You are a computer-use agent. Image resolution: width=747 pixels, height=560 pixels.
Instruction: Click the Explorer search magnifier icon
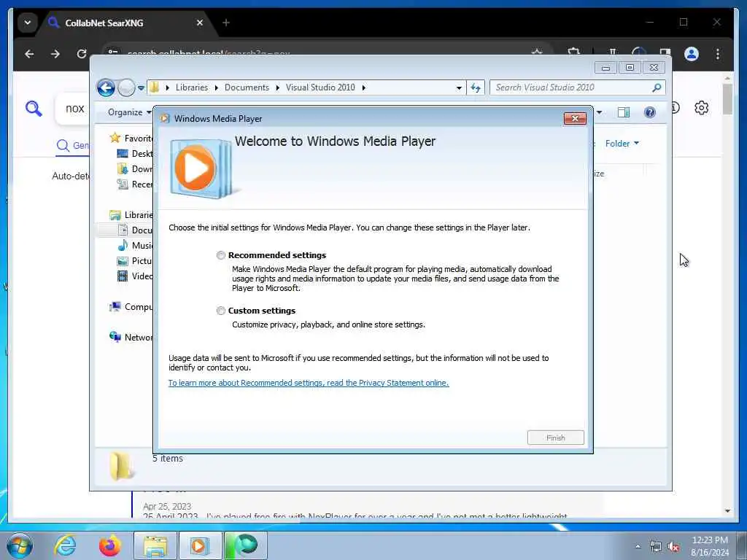tap(657, 87)
